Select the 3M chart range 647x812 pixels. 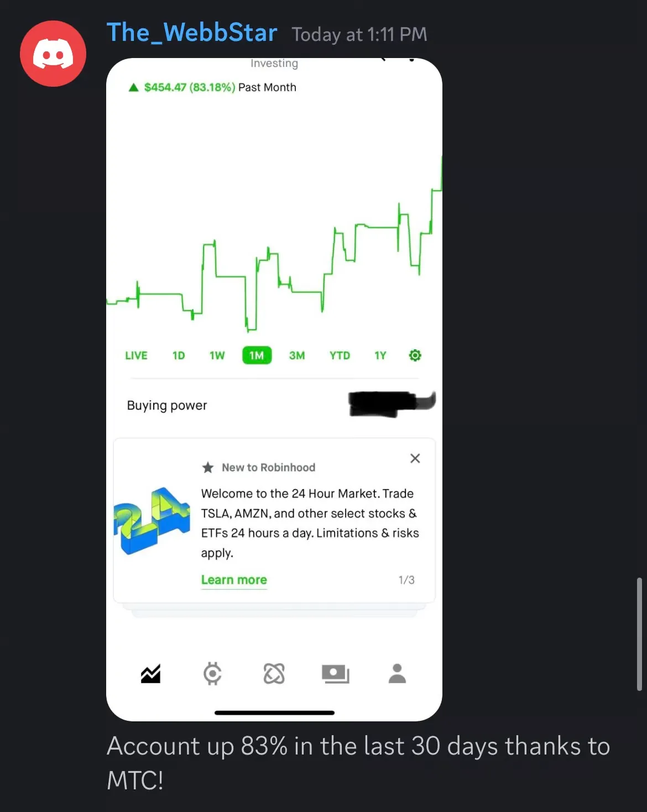click(x=297, y=355)
